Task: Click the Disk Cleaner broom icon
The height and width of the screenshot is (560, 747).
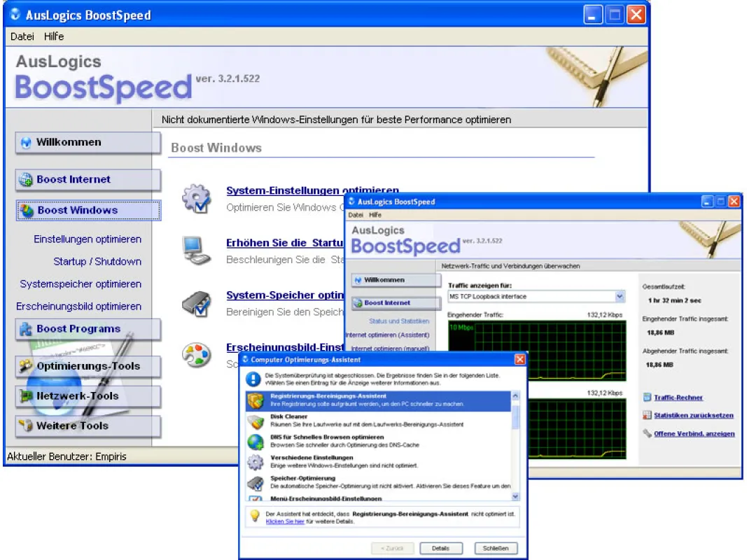Action: 256,421
